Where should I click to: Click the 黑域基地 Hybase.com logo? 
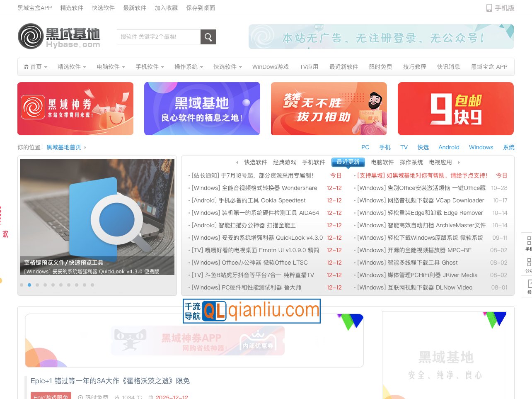pyautogui.click(x=59, y=36)
